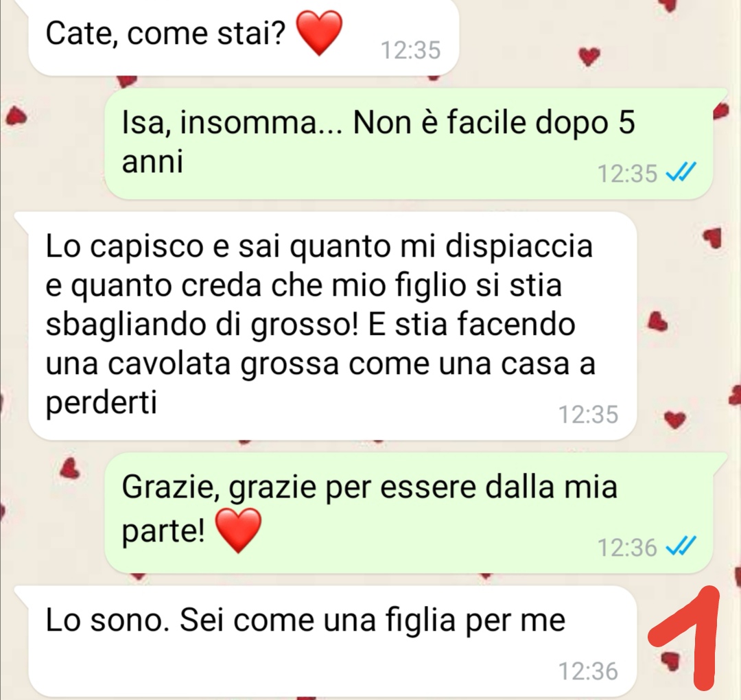Click the 12:35 timestamp below 'perderti'
741x700 pixels.
589,415
